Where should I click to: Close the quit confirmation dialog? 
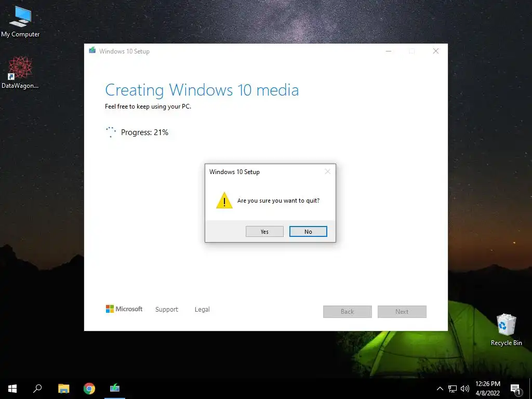point(327,171)
